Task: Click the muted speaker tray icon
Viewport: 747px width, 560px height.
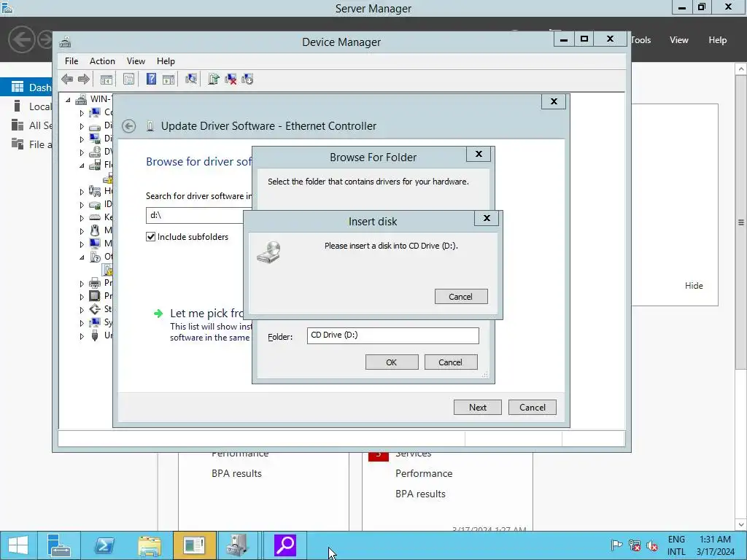Action: tap(652, 545)
